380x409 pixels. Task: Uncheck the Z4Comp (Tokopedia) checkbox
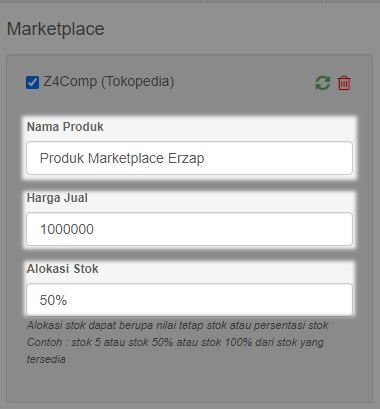click(32, 83)
